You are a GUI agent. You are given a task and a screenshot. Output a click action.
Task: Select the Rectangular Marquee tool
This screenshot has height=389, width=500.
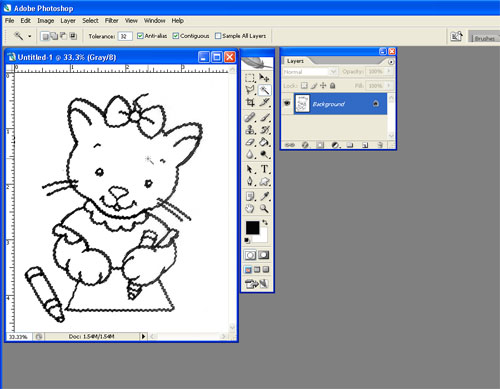click(x=250, y=78)
